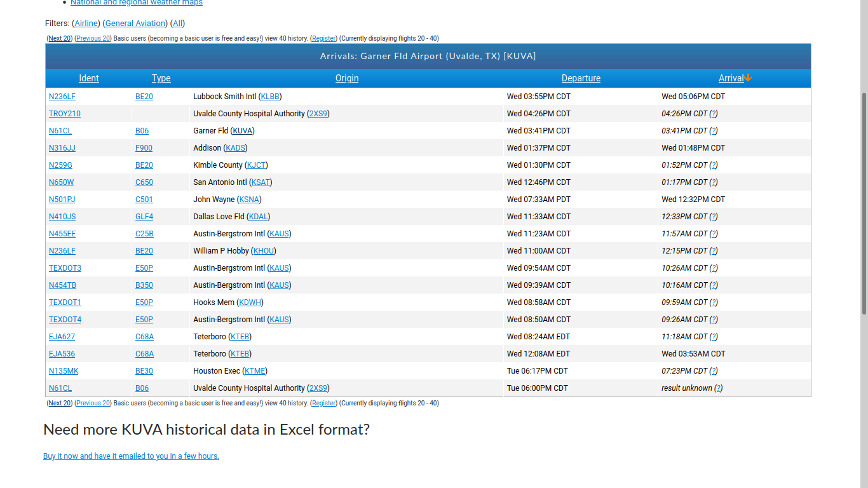Viewport: 868px width, 488px height.
Task: Apply the Airline filter
Action: coord(86,24)
